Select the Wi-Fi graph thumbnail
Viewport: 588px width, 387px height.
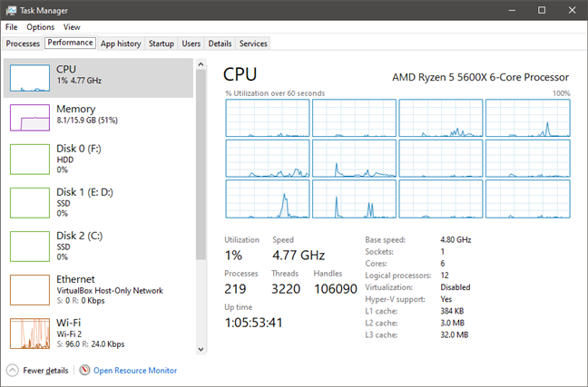(x=30, y=334)
